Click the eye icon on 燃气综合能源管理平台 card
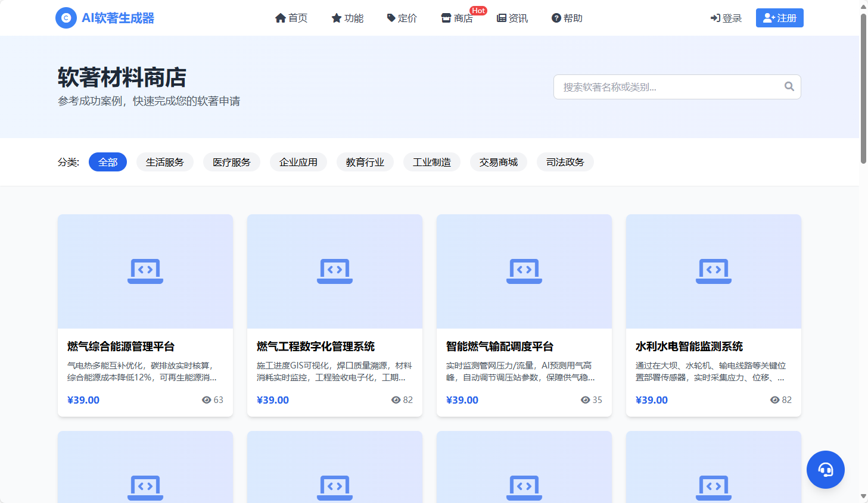 (x=207, y=400)
